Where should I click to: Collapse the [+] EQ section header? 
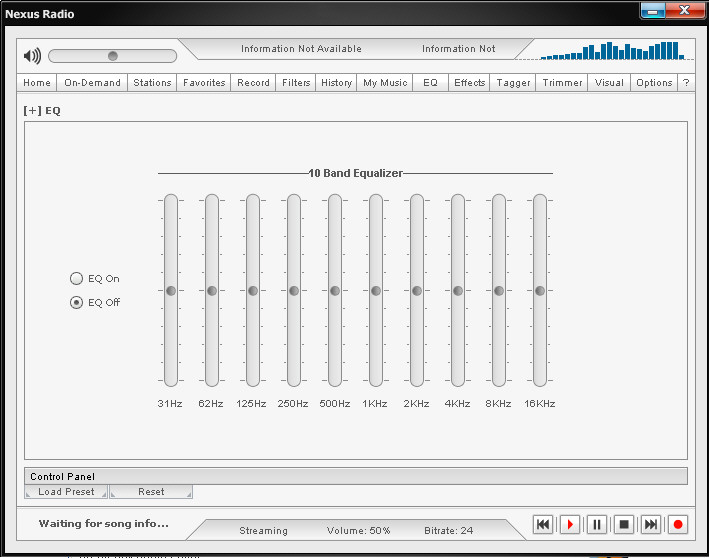(x=42, y=111)
